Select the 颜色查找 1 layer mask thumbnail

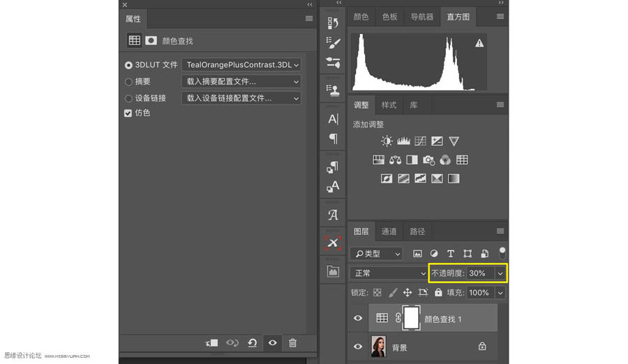coord(411,318)
